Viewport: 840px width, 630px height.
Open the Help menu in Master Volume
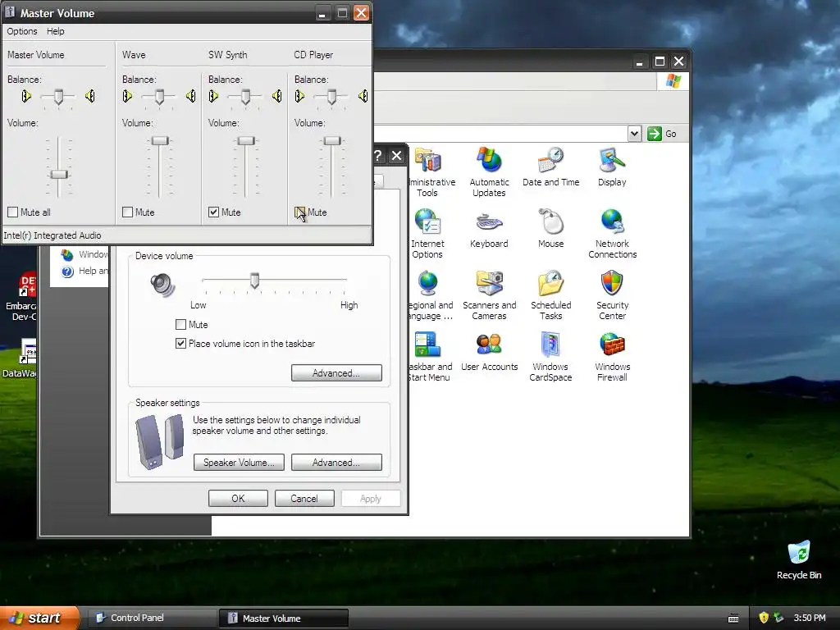55,31
